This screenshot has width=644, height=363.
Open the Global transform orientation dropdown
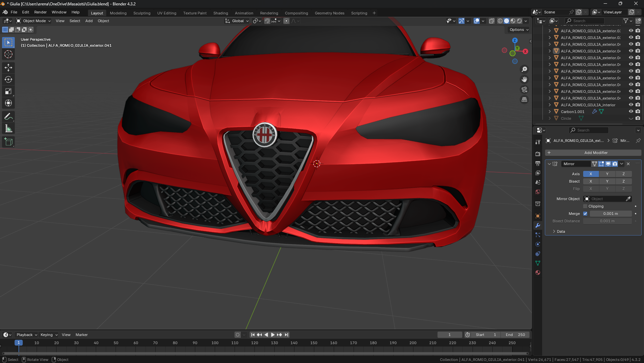(x=237, y=21)
